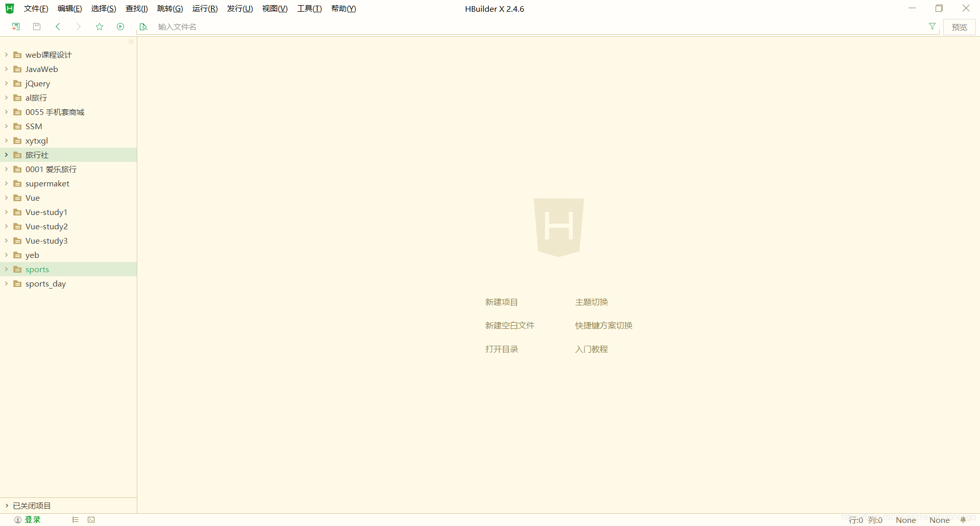Click the 预览 preview button

coord(959,27)
